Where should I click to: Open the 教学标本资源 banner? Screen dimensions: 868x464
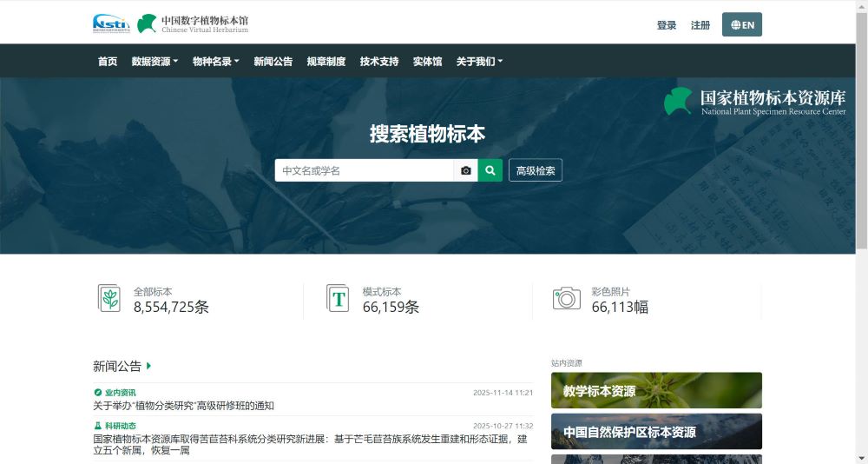tap(656, 391)
